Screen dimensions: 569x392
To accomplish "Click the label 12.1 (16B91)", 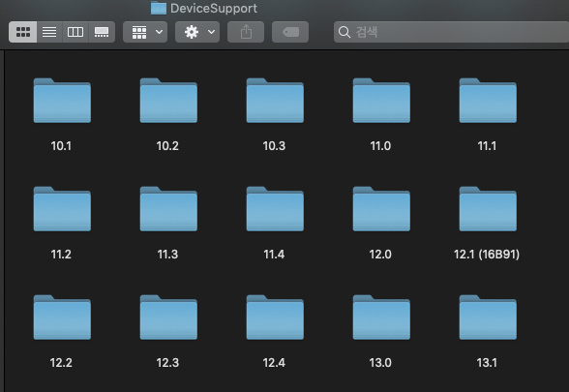I will click(x=487, y=254).
